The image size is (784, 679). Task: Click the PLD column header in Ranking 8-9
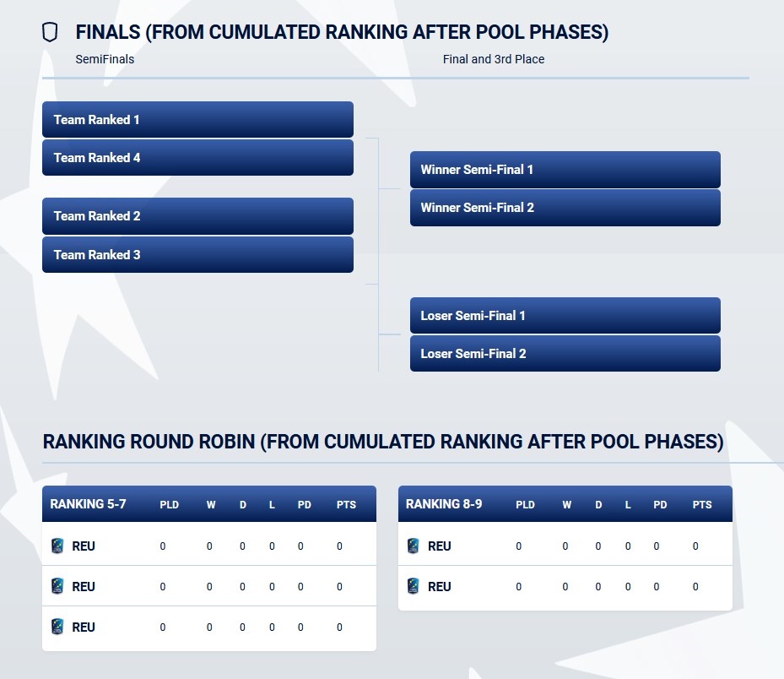pyautogui.click(x=525, y=505)
